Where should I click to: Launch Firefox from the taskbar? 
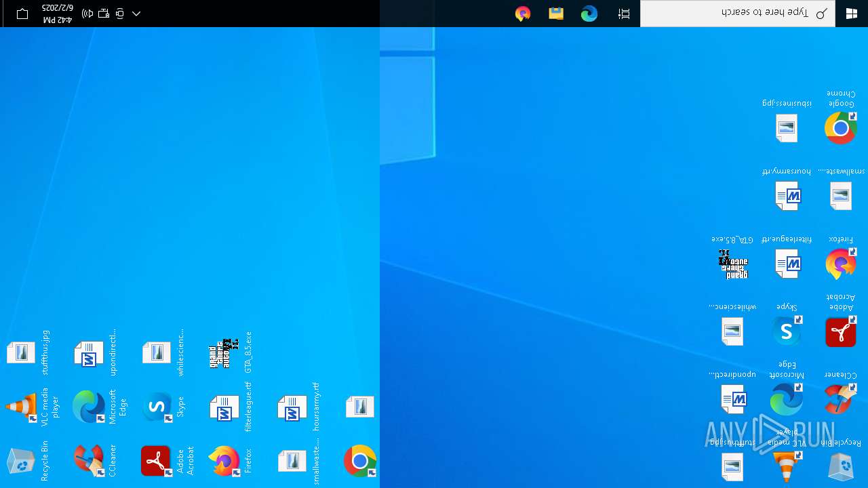click(523, 14)
